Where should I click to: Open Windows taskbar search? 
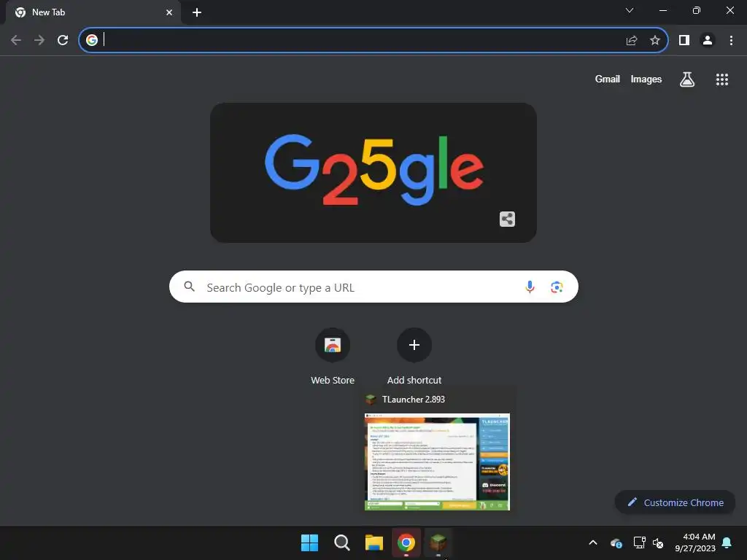pos(341,542)
